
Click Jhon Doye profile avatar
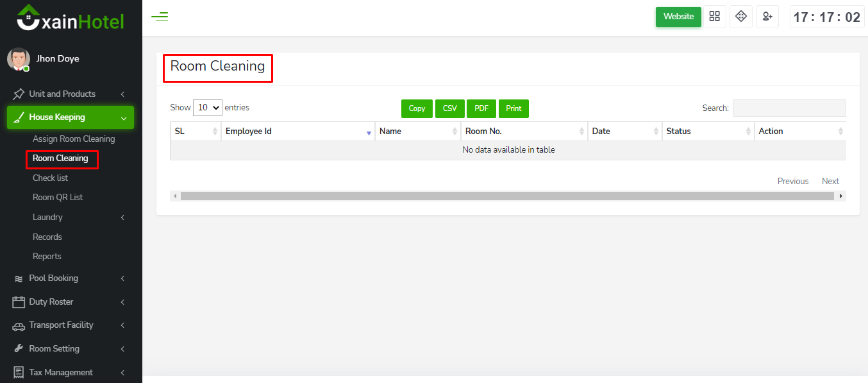[x=18, y=59]
